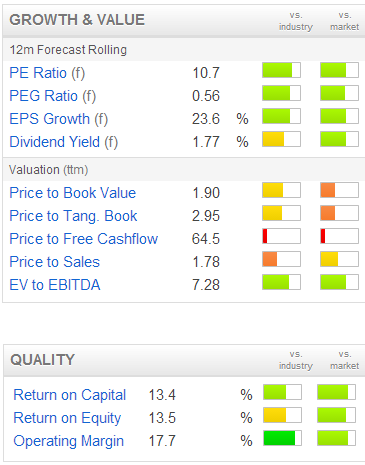
Task: Open the Return on Equity link
Action: [x=67, y=418]
